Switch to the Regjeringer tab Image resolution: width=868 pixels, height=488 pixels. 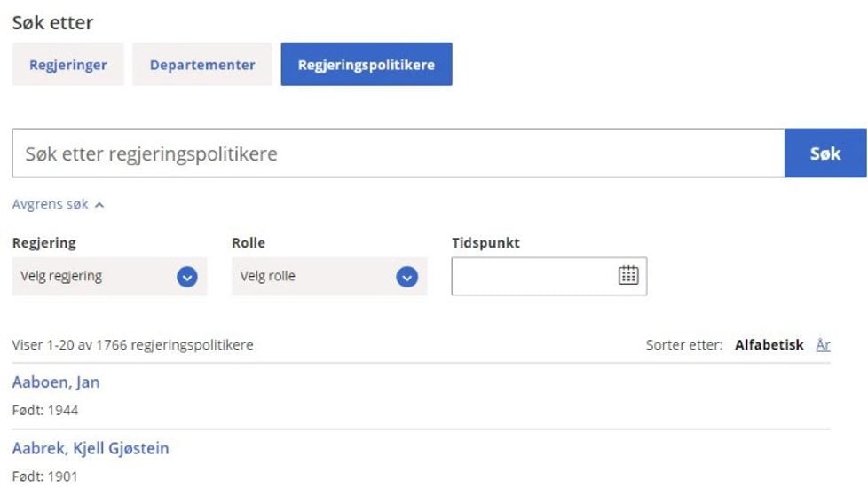[x=68, y=65]
